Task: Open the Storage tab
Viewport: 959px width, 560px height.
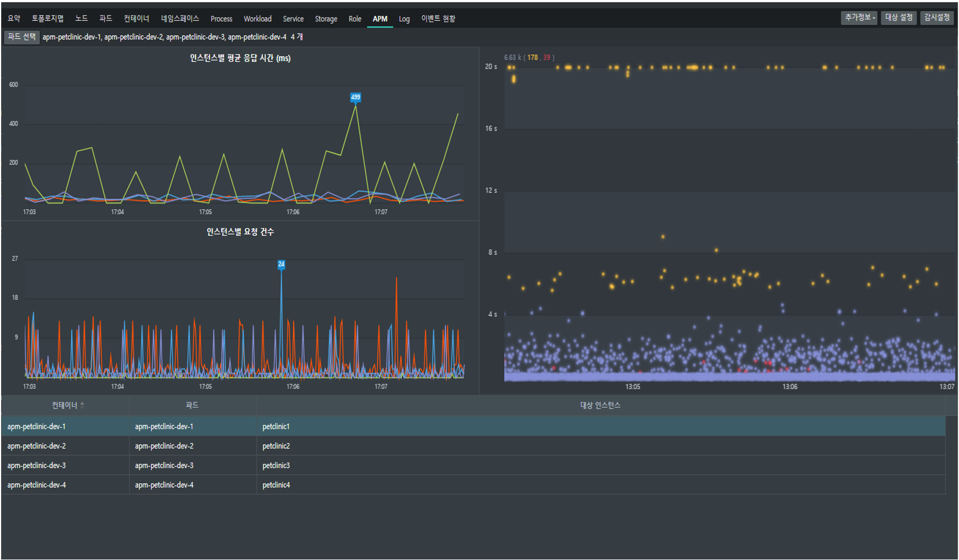Action: [326, 19]
